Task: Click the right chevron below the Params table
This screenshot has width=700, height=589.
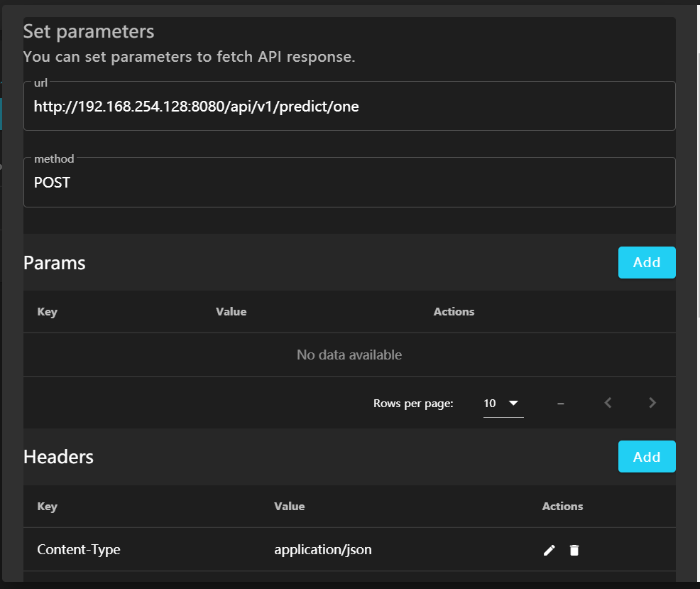Action: click(x=652, y=403)
